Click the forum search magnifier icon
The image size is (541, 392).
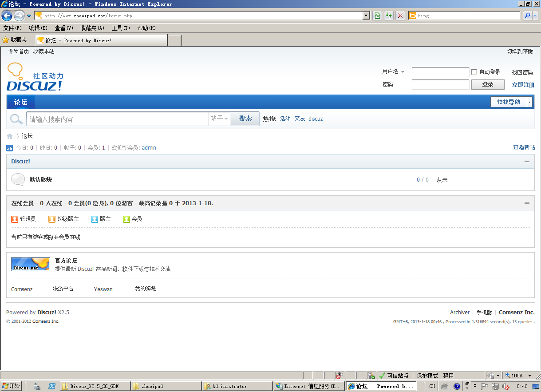(16, 119)
